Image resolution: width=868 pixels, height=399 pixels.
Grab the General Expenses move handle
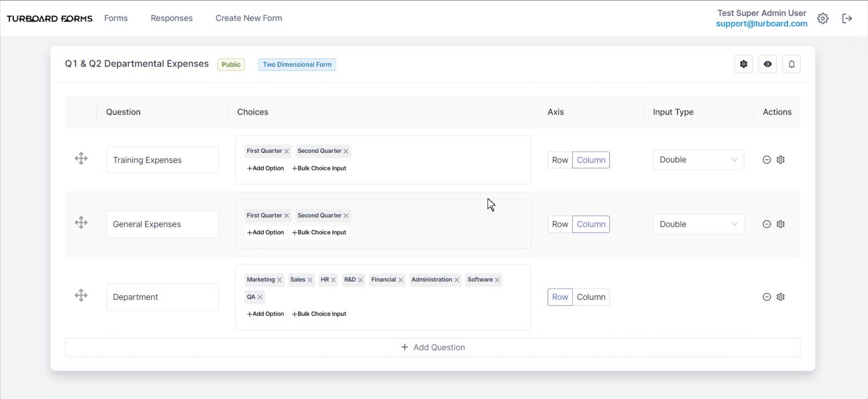click(x=81, y=223)
